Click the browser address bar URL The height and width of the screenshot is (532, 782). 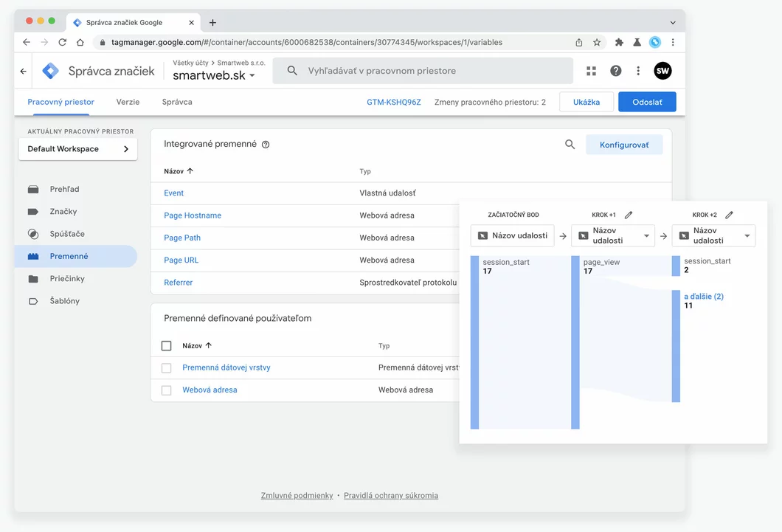tap(307, 42)
